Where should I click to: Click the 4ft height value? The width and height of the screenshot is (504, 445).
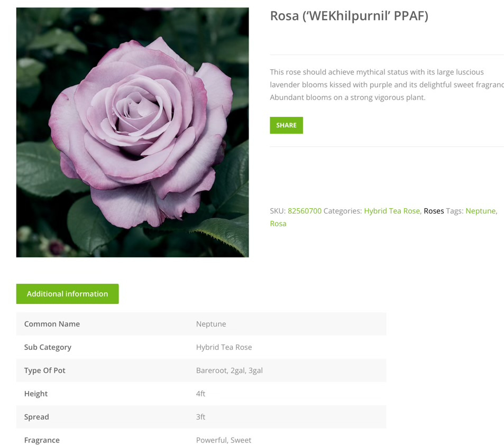[200, 394]
